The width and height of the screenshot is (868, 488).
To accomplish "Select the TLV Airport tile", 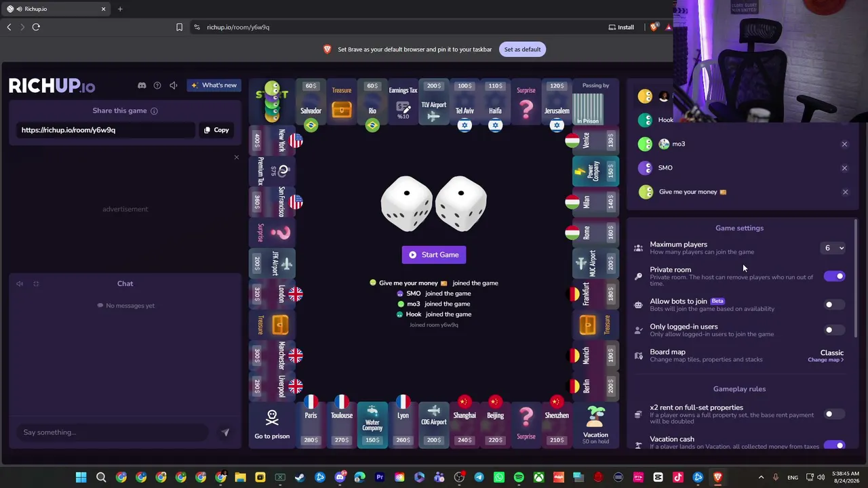I will click(x=434, y=102).
